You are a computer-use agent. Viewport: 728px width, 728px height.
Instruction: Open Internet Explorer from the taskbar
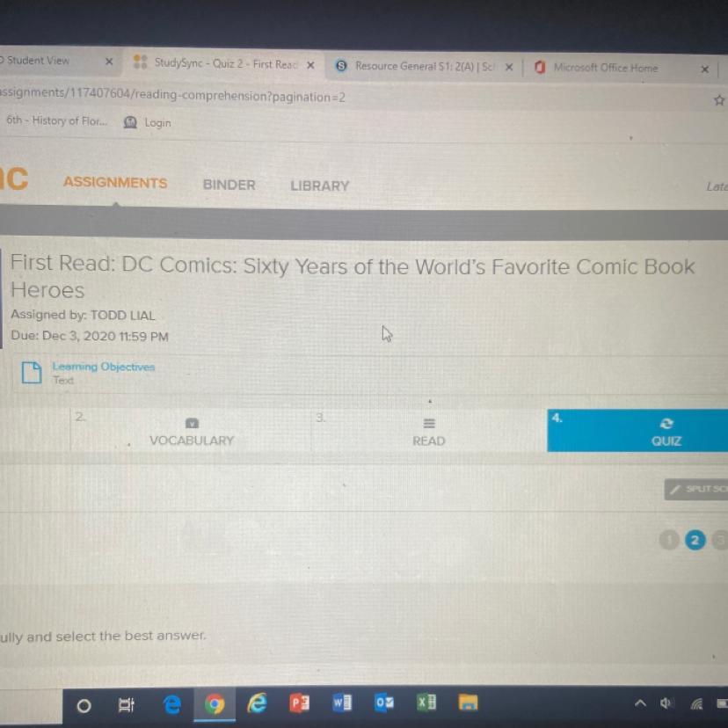coord(257,703)
